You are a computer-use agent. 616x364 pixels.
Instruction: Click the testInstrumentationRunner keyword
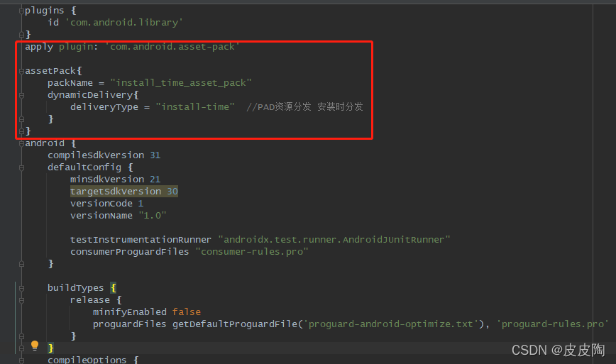coord(141,240)
